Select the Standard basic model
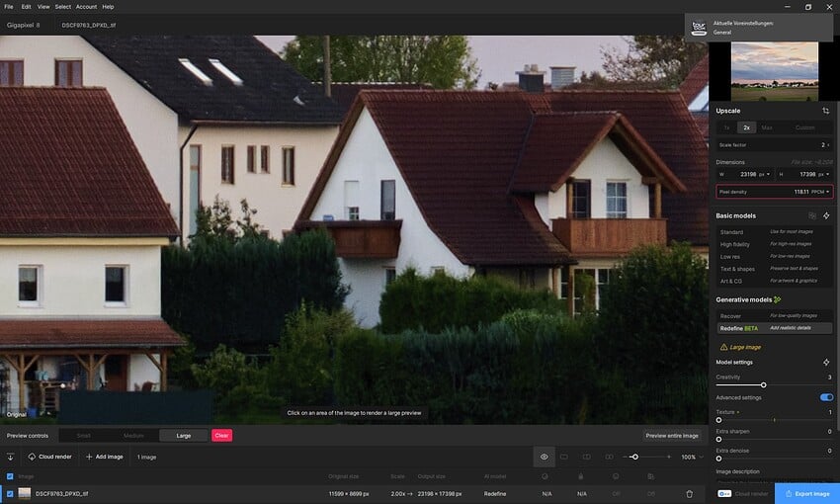The height and width of the screenshot is (504, 840). (x=775, y=232)
